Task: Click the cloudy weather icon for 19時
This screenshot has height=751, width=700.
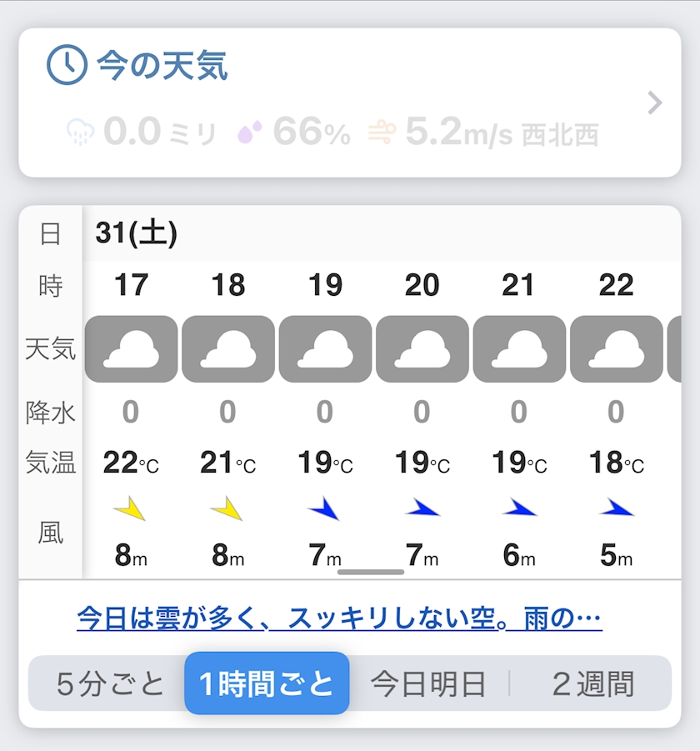Action: coord(325,348)
